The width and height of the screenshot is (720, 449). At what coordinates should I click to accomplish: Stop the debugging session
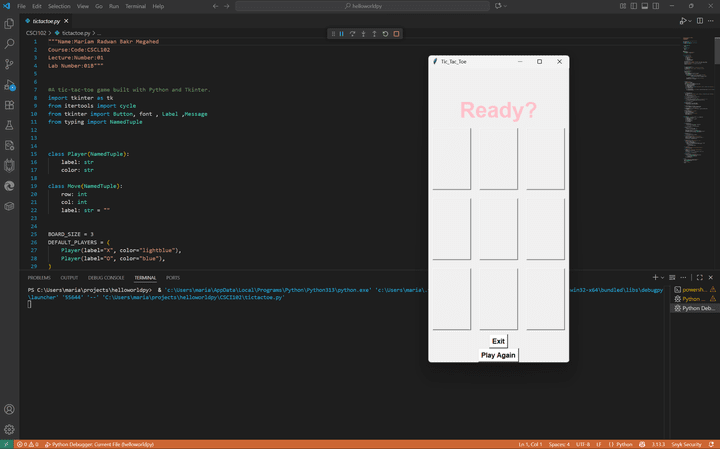coord(396,33)
